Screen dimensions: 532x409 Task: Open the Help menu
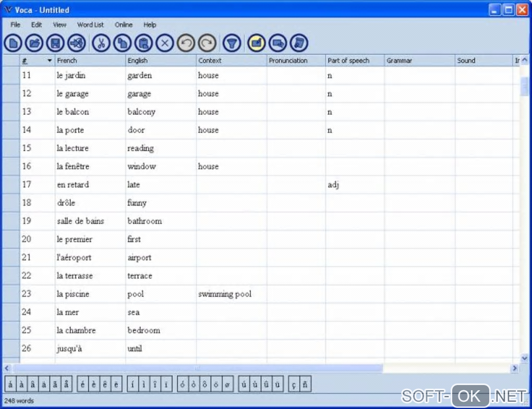tap(150, 24)
